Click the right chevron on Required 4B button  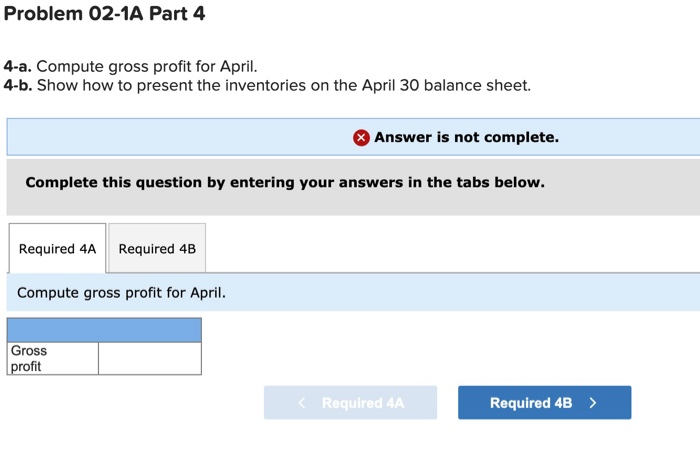coord(593,403)
